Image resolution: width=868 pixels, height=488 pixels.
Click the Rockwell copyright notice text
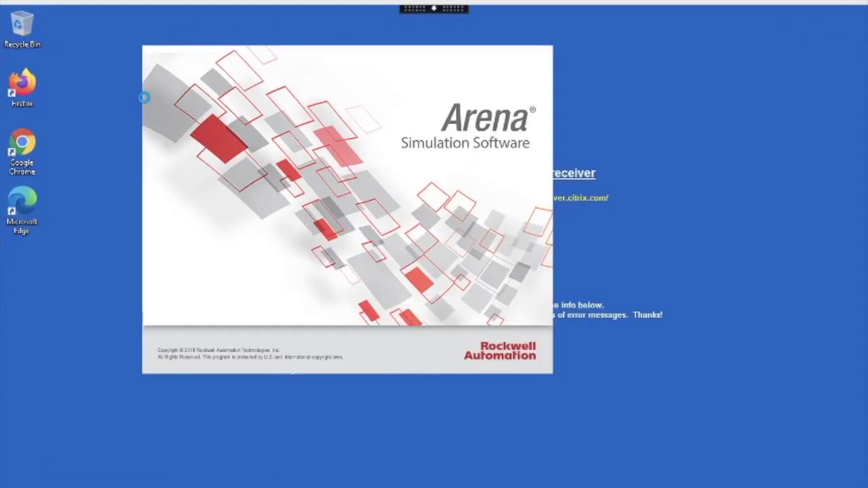coord(250,353)
